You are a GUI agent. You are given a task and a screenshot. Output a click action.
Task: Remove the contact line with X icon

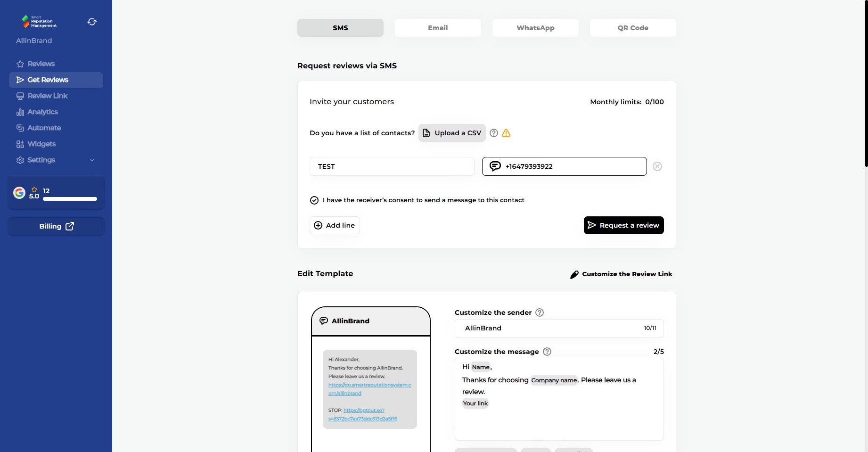(x=657, y=166)
